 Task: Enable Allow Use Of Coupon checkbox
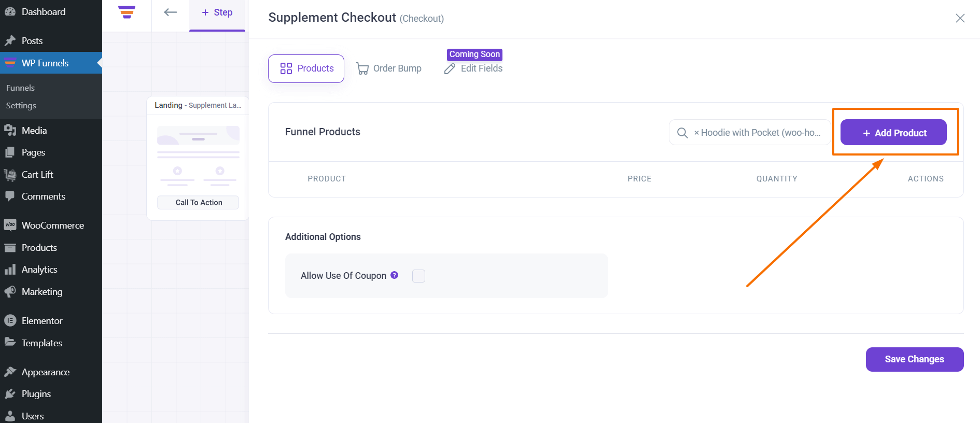click(x=418, y=276)
